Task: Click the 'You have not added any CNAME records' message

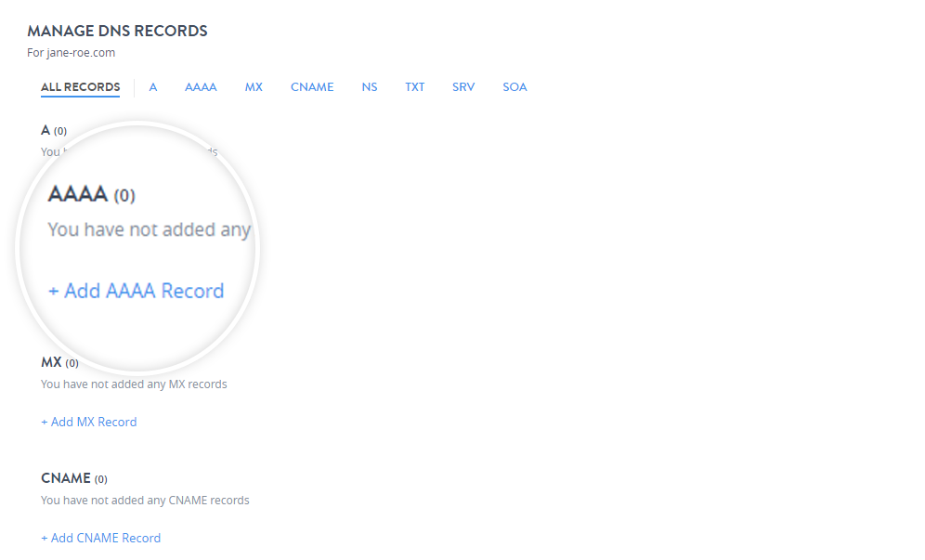Action: [x=145, y=500]
